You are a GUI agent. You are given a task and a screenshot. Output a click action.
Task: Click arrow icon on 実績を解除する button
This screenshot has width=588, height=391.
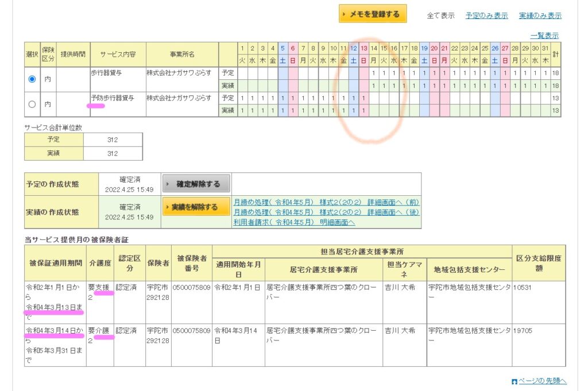(x=167, y=207)
